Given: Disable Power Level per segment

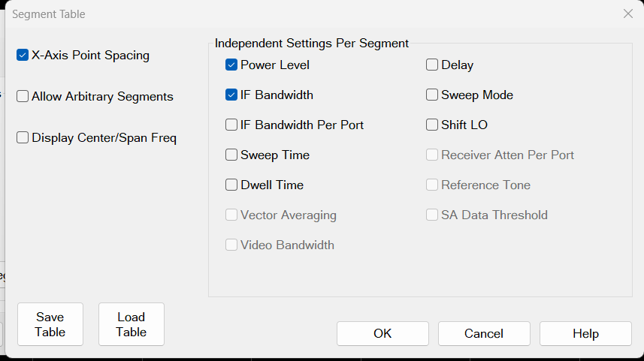Looking at the screenshot, I should (x=231, y=65).
